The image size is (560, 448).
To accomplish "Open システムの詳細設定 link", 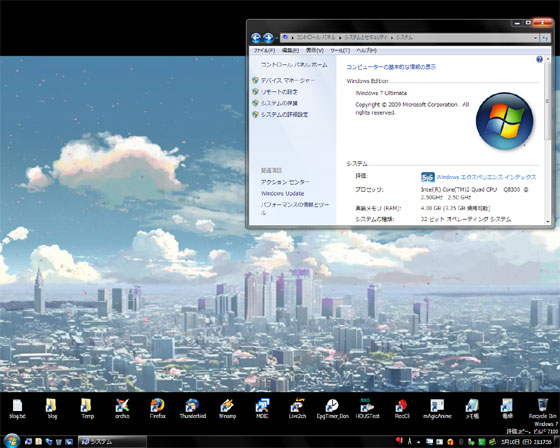I will pos(284,115).
